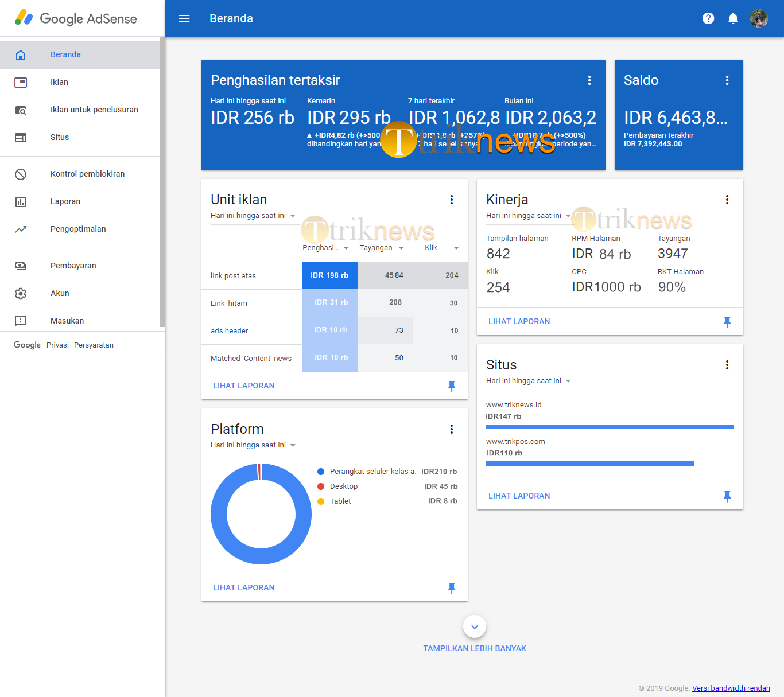Open the Versi bandwidth rendah link

click(731, 688)
